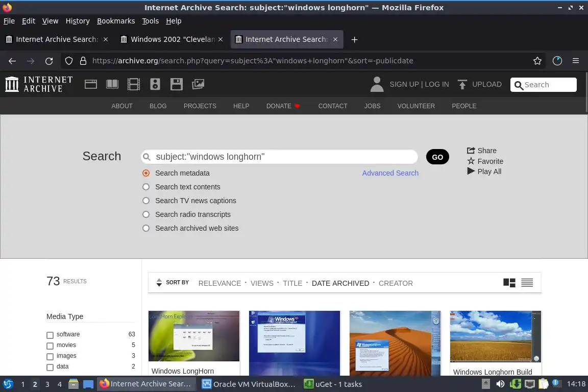This screenshot has width=588, height=392.
Task: Click the Upload arrow icon
Action: (x=462, y=84)
